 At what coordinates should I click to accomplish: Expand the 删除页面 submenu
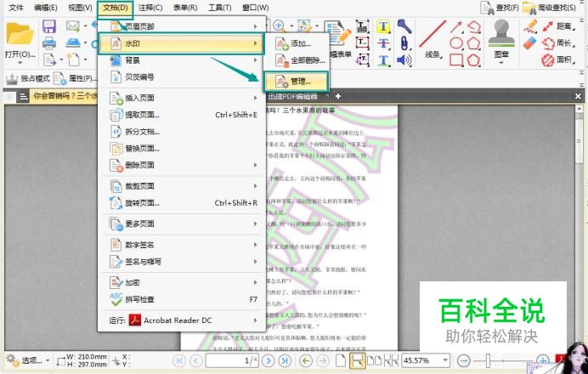point(182,165)
